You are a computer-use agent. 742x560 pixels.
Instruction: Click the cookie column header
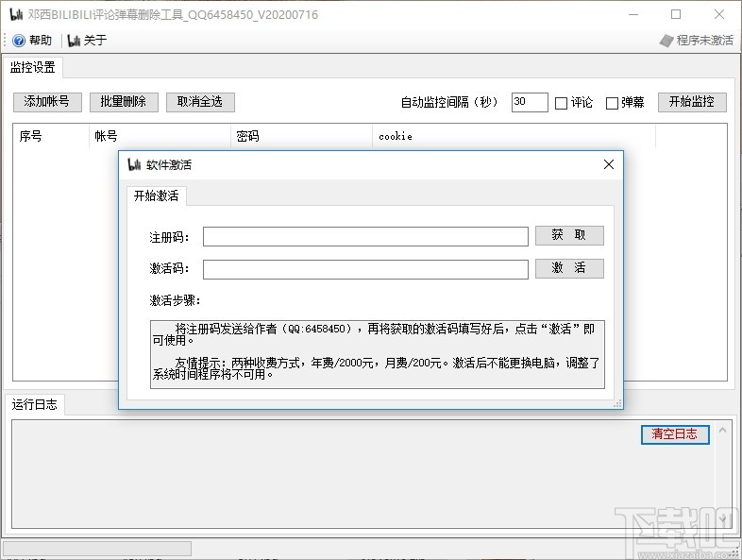[x=514, y=136]
